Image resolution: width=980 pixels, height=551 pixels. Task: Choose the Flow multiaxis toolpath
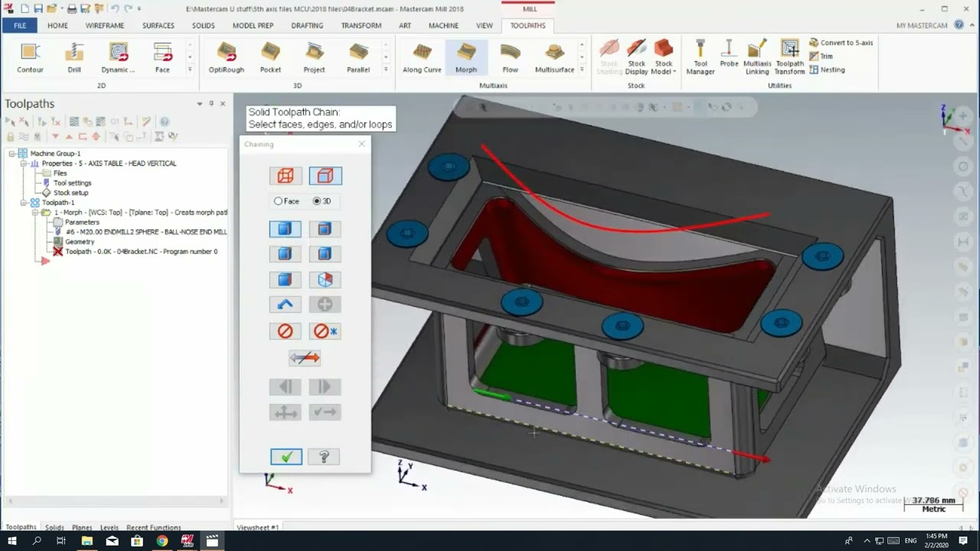tap(510, 57)
